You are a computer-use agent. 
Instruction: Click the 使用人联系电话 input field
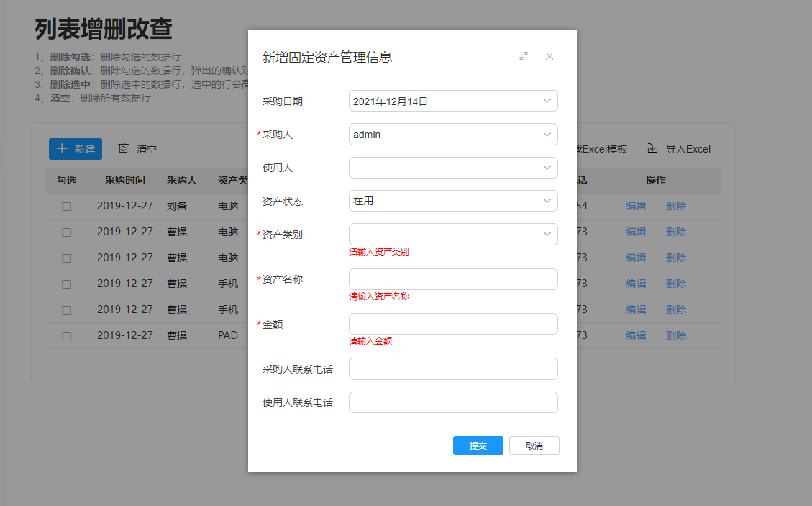pos(453,402)
